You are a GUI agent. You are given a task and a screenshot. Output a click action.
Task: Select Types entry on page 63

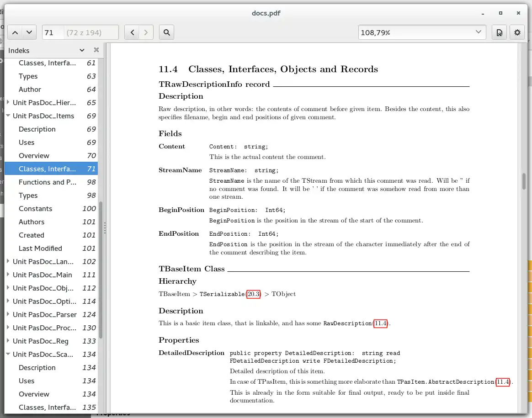click(x=51, y=76)
